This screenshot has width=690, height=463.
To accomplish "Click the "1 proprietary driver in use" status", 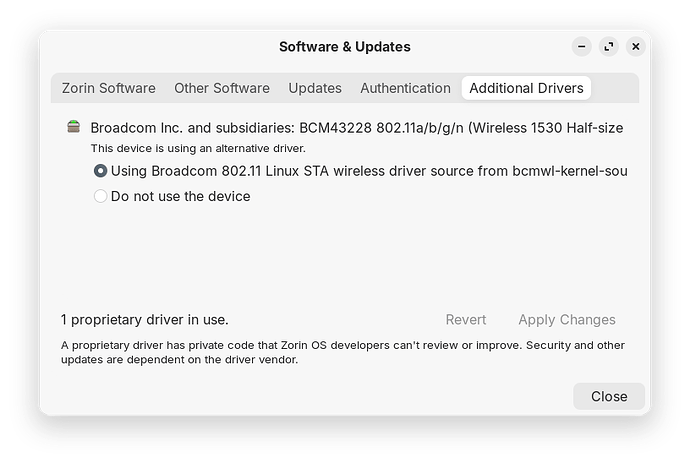I will tap(145, 320).
